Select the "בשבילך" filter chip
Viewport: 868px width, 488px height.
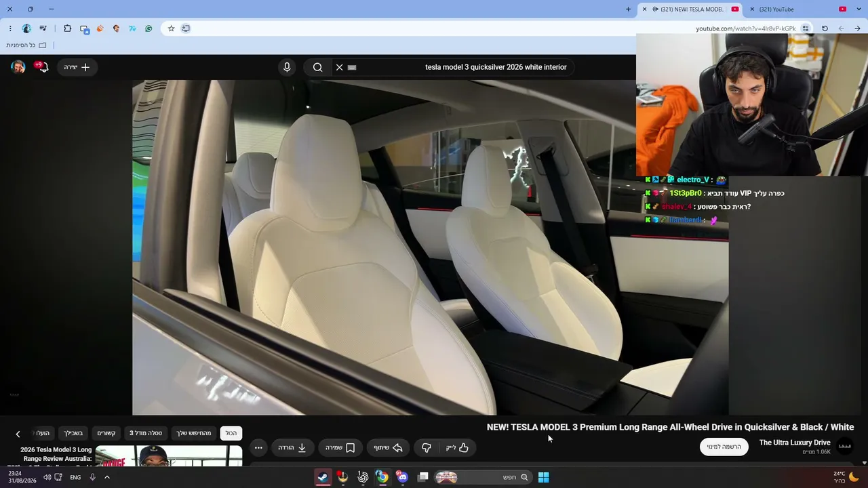[73, 433]
